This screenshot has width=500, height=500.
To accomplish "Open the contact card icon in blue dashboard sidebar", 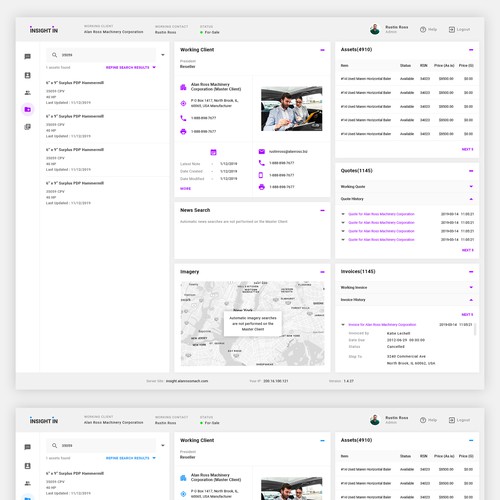I will click(x=28, y=466).
